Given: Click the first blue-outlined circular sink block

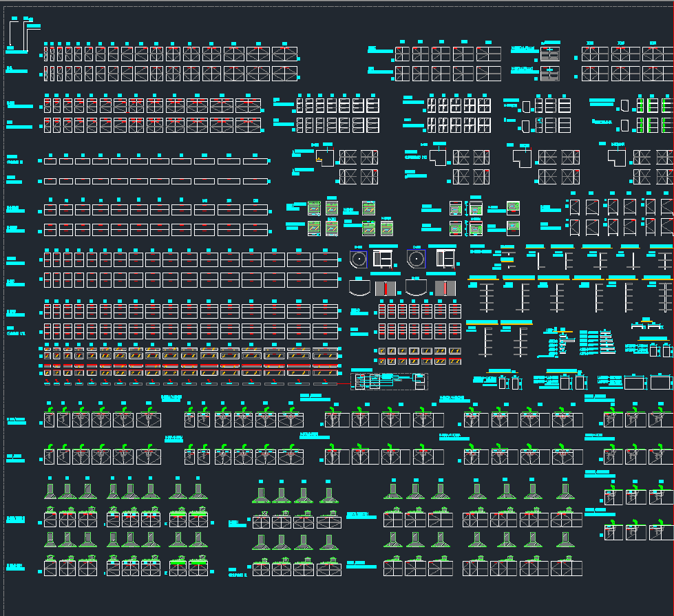Looking at the screenshot, I should point(358,260).
